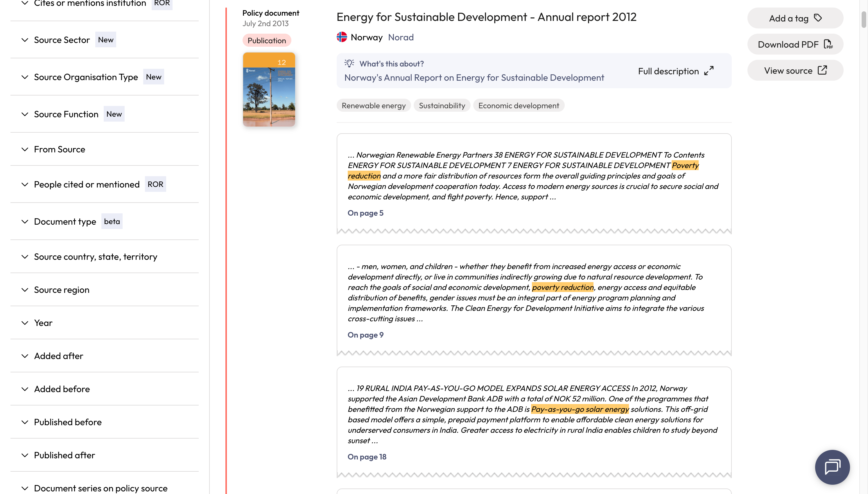Screen dimensions: 868x494
Task: Expand the Source Function filter
Action: point(105,114)
